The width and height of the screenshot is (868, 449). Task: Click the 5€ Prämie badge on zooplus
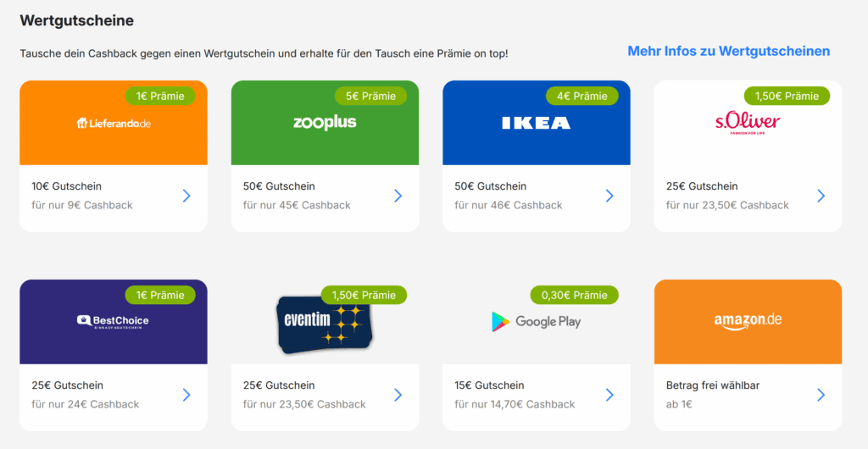coord(370,96)
